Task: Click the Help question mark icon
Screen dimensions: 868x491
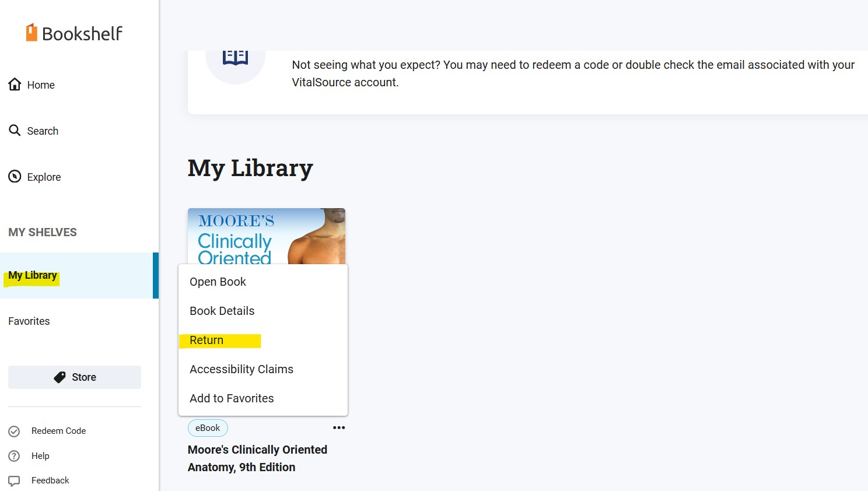Action: coord(14,456)
